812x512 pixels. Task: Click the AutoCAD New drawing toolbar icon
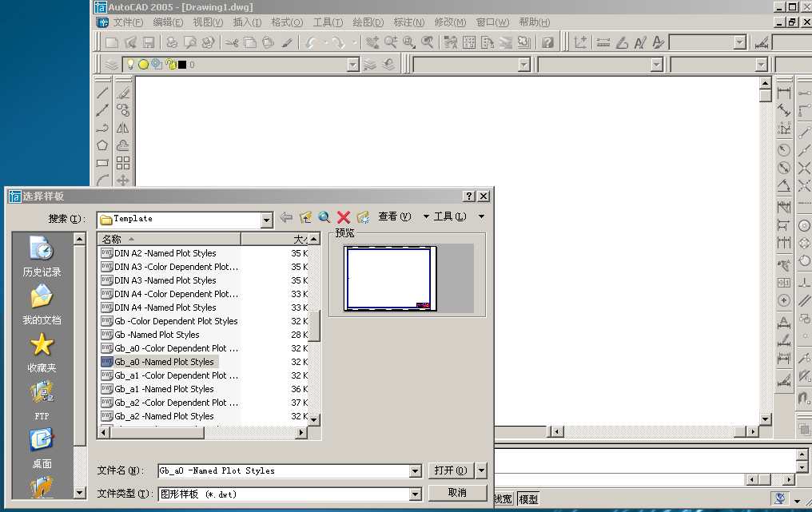point(111,42)
